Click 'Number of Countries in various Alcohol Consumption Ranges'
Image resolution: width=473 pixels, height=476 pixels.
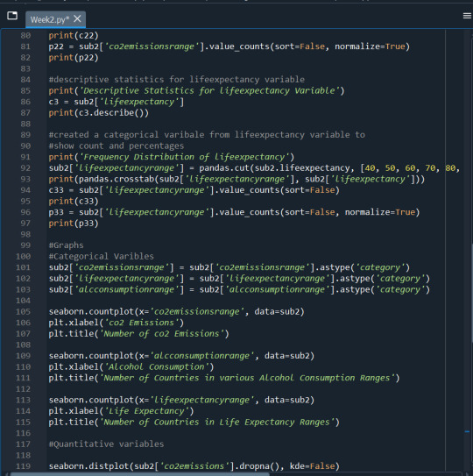(x=247, y=378)
